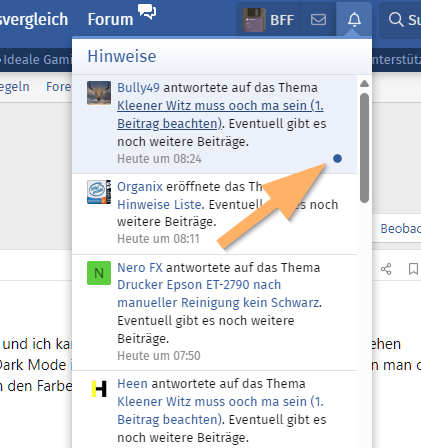Open Heen user profile link
Image resolution: width=421 pixels, height=448 pixels.
click(x=132, y=384)
